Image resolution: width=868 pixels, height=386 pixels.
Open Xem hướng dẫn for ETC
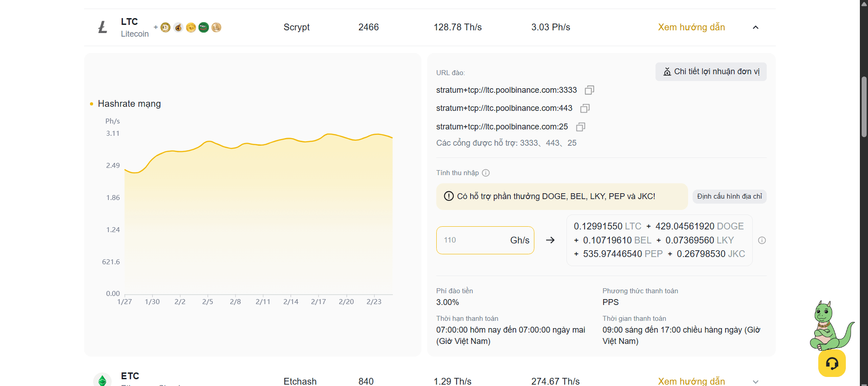(691, 381)
